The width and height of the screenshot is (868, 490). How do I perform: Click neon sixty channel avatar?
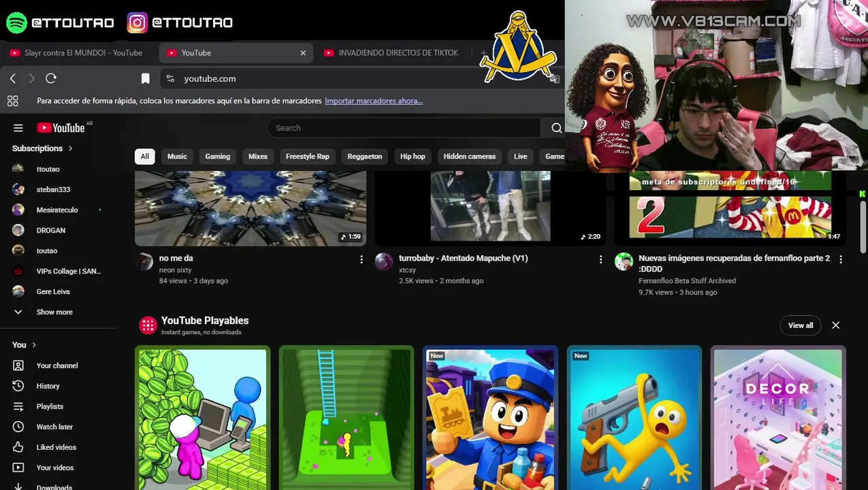[144, 261]
